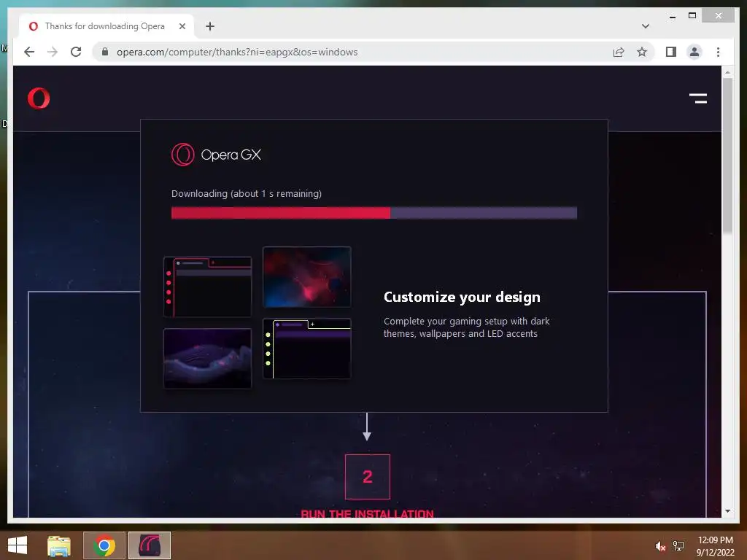Reload the current page
747x560 pixels.
pyautogui.click(x=76, y=52)
